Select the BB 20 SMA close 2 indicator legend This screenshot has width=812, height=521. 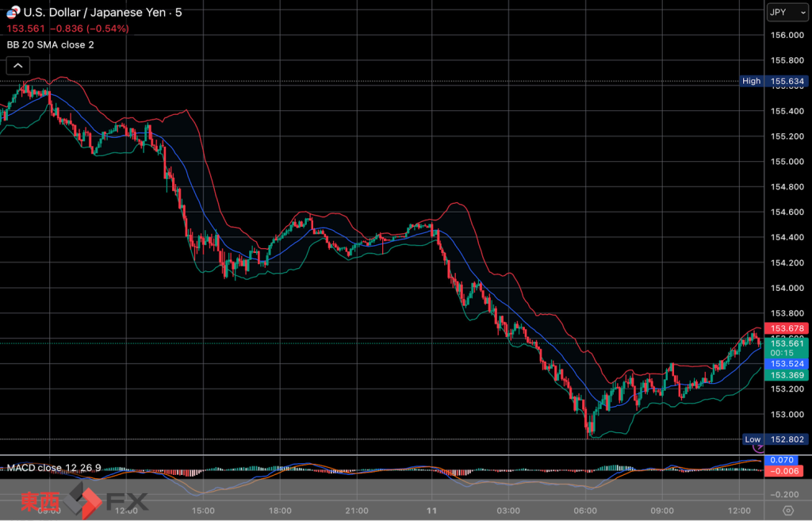pos(51,44)
